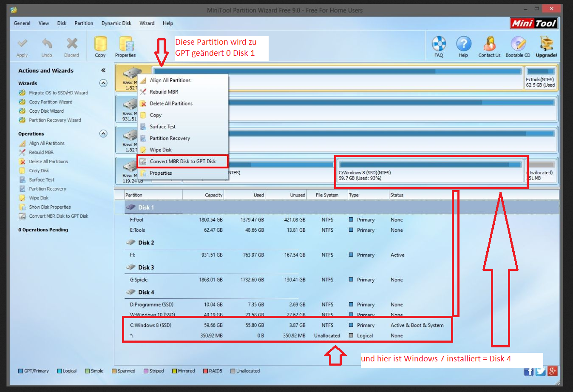This screenshot has width=573, height=392.
Task: Click the Bootable CD icon
Action: (518, 43)
